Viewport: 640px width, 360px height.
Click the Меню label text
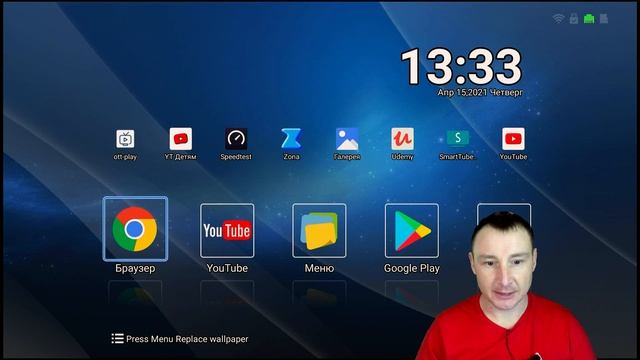tap(319, 268)
